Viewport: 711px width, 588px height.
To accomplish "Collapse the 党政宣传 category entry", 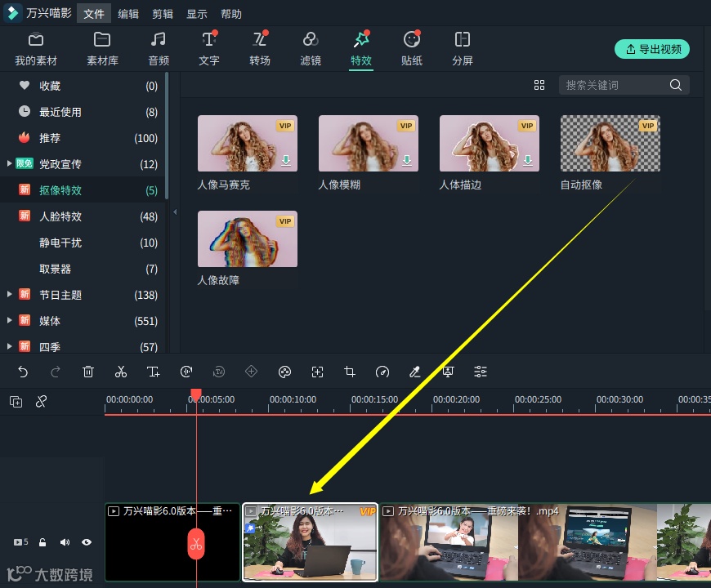I will pos(8,163).
